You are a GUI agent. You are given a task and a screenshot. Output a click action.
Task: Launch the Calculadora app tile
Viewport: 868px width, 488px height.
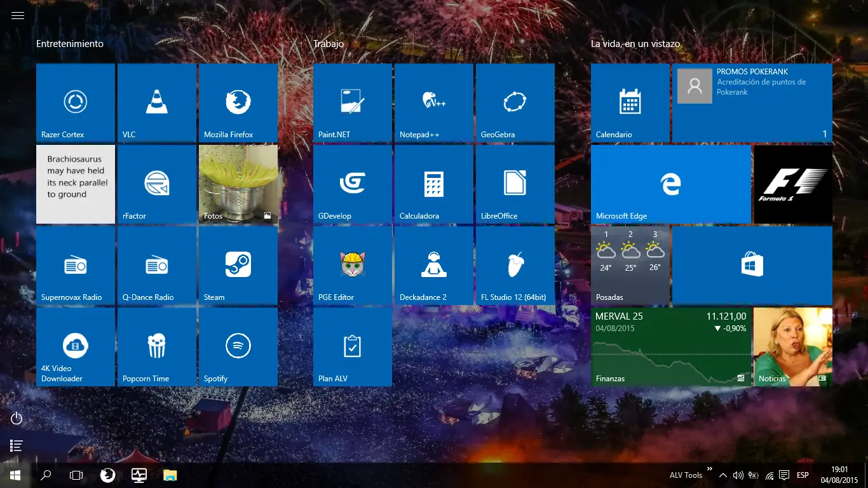pyautogui.click(x=433, y=184)
